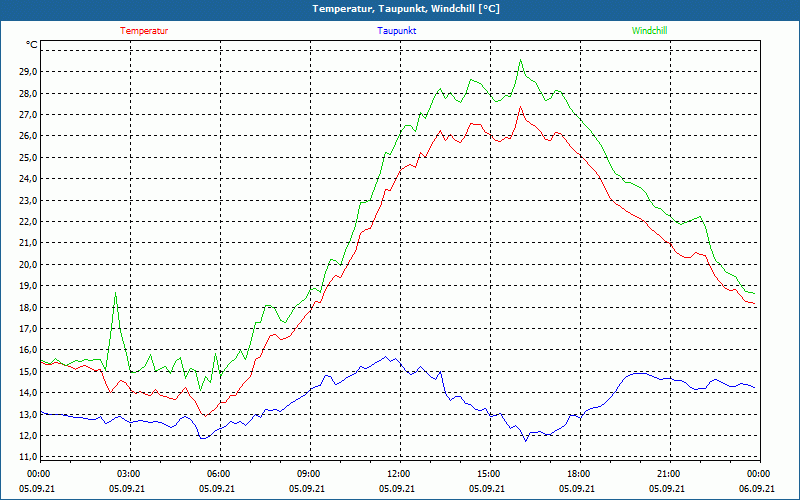Click the '05.09.21' date under 12:00
This screenshot has height=500, width=800.
[396, 488]
